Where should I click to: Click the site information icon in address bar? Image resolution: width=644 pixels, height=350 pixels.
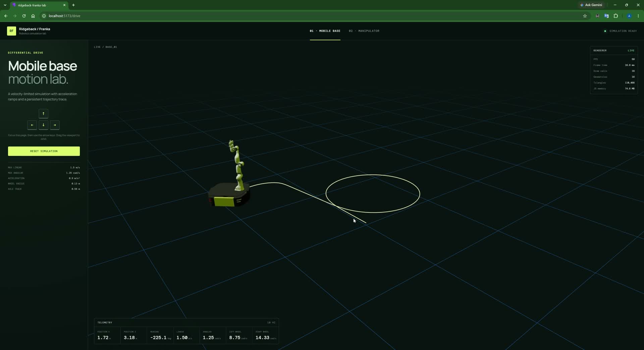[44, 16]
